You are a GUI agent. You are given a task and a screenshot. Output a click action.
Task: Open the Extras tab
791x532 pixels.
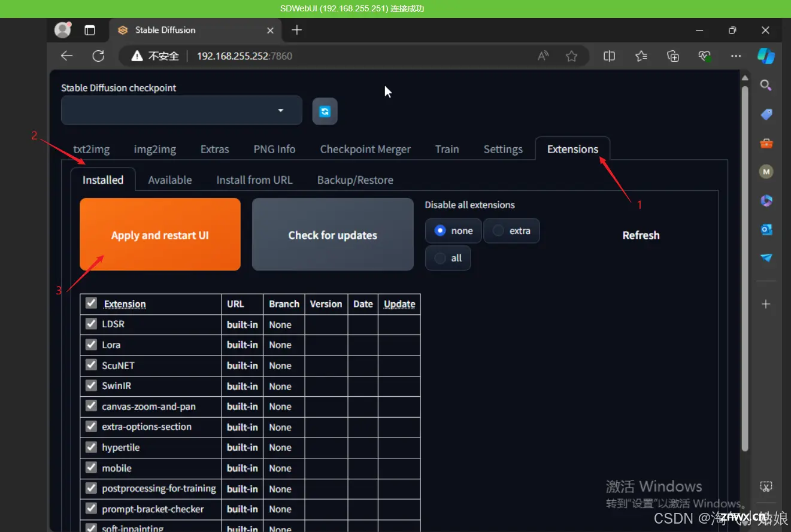tap(215, 149)
